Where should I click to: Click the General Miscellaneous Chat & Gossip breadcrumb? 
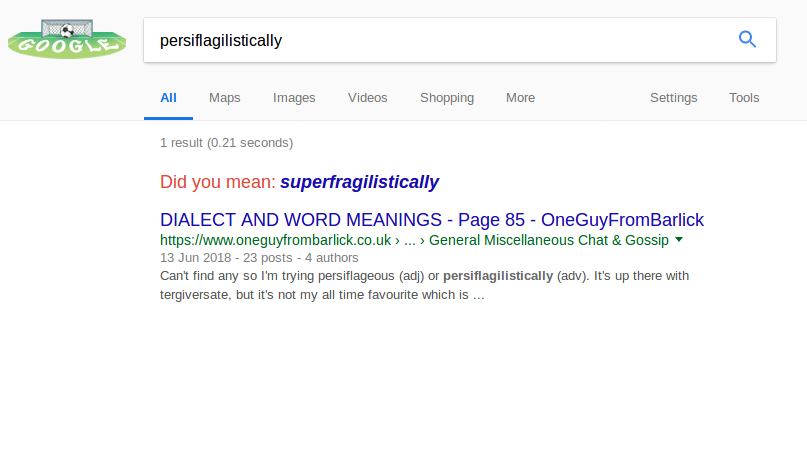point(549,240)
